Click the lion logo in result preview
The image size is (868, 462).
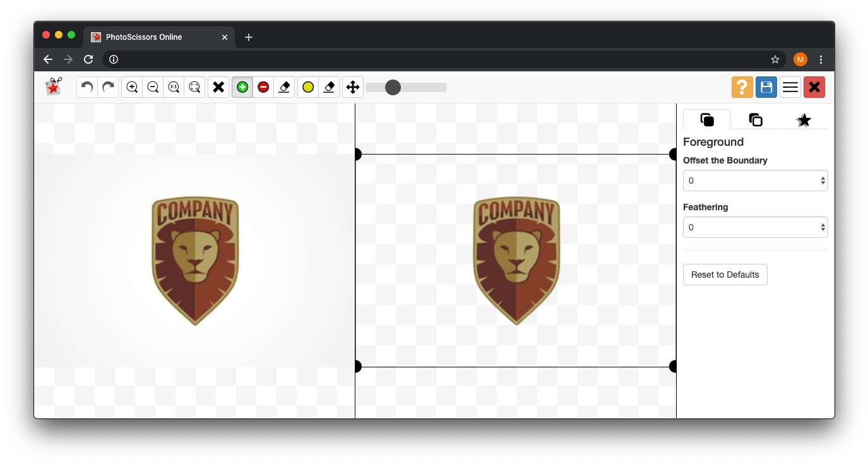(x=516, y=261)
